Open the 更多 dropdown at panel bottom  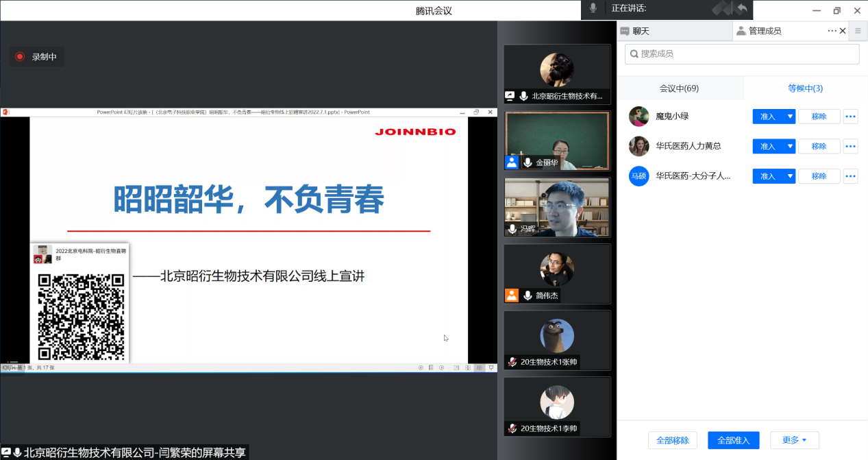794,440
